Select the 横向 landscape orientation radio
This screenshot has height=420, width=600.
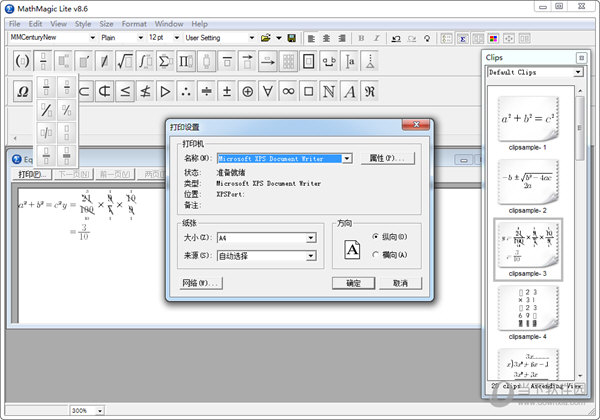coord(375,254)
